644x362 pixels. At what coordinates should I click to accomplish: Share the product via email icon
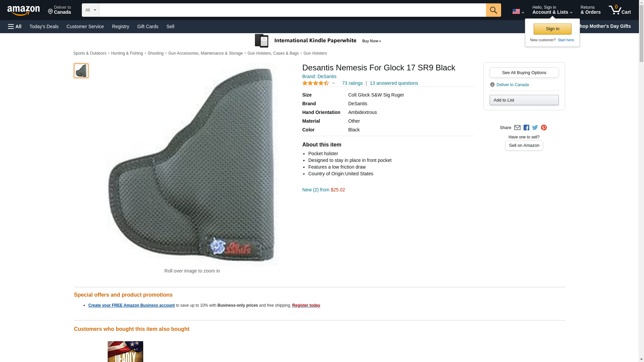click(x=517, y=128)
